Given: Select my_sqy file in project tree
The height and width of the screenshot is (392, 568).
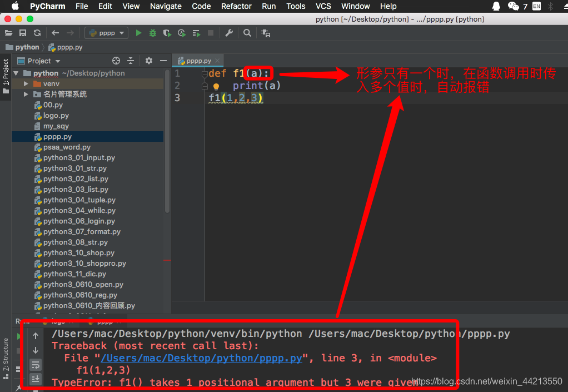Looking at the screenshot, I should [56, 126].
